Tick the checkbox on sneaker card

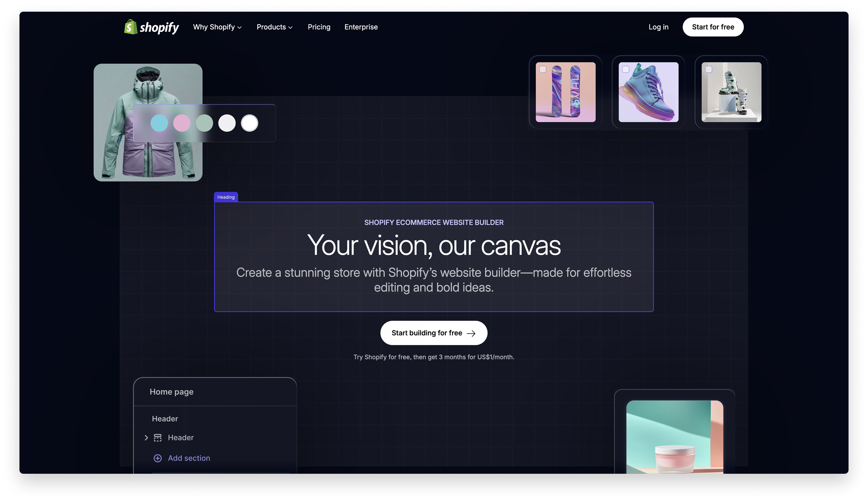pos(625,69)
